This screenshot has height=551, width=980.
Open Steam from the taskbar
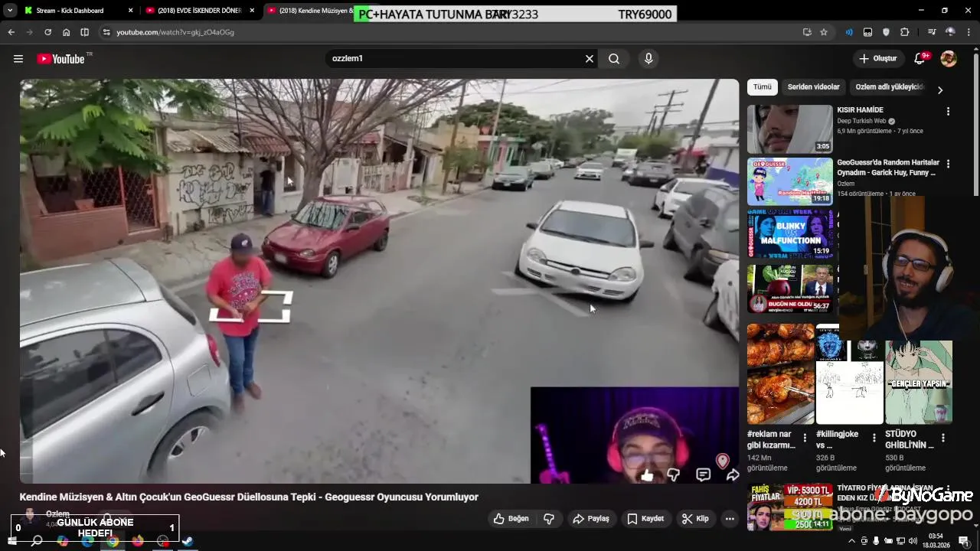(x=188, y=541)
